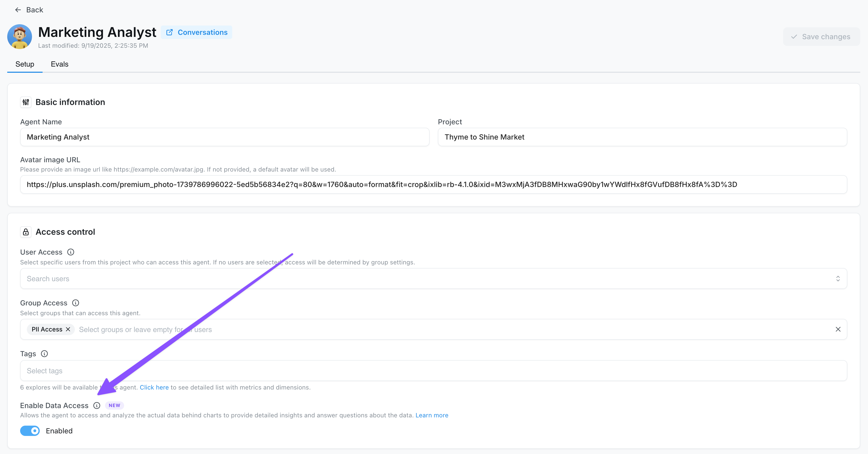Click the User Access info icon

click(x=70, y=252)
